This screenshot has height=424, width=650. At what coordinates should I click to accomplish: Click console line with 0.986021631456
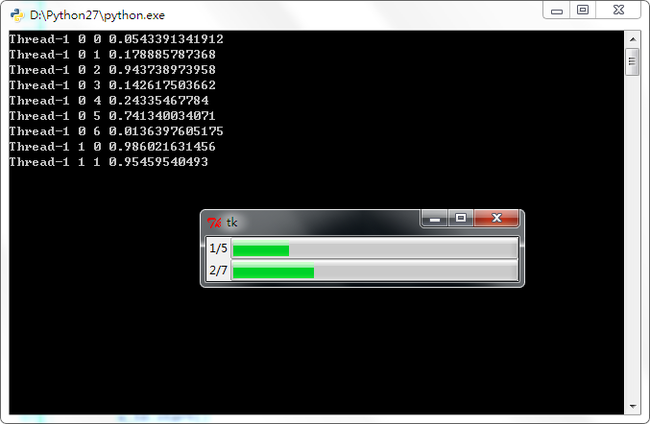click(x=112, y=146)
